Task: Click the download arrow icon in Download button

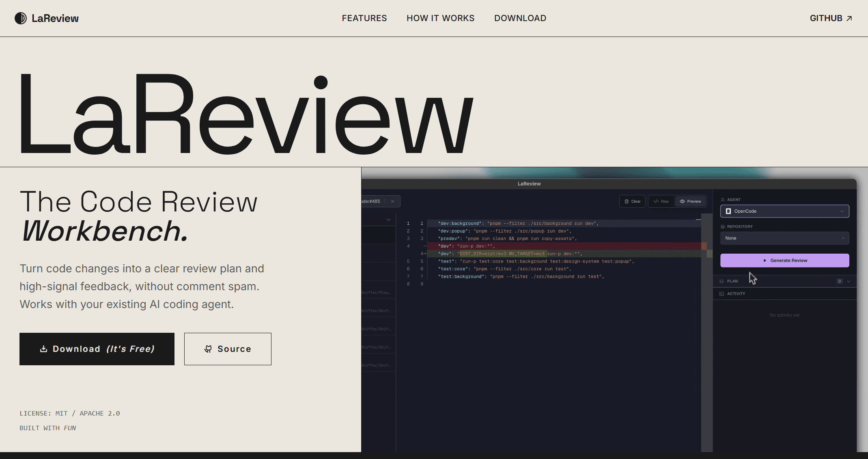Action: (x=43, y=349)
